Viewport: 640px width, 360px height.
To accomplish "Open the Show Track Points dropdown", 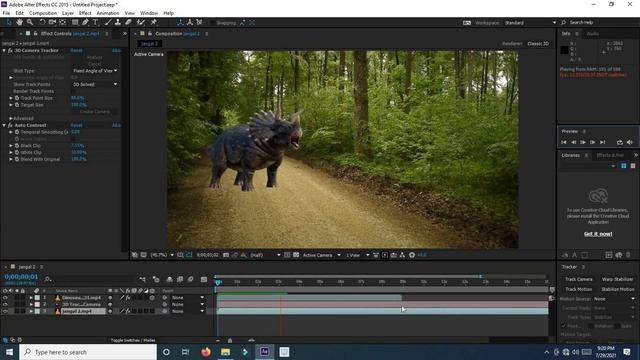I will pos(95,84).
